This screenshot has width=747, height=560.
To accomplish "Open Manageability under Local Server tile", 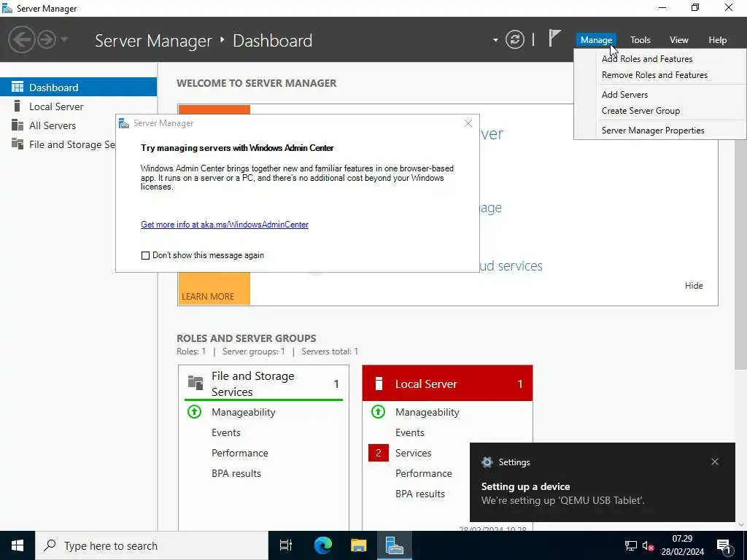I will click(427, 412).
